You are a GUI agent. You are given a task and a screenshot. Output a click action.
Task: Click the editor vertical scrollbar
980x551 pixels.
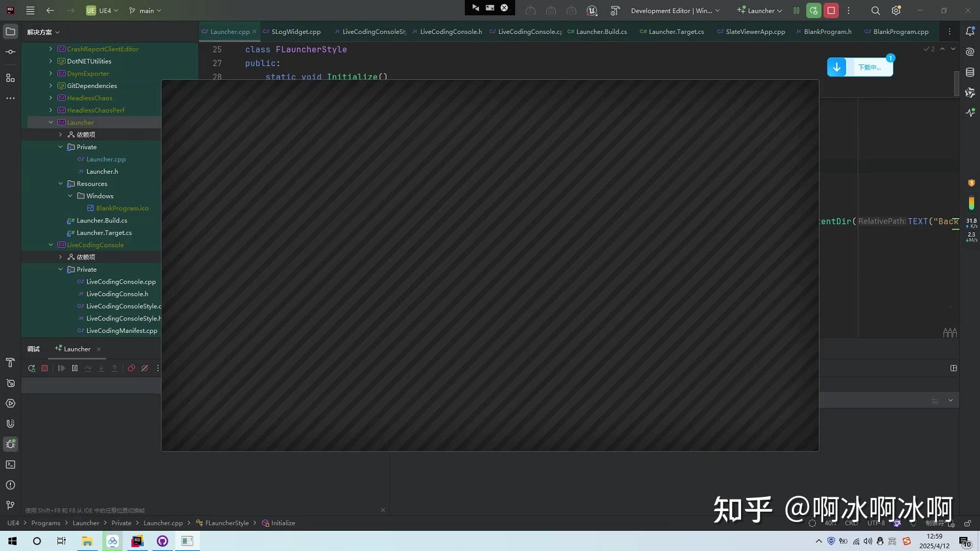pos(955,84)
